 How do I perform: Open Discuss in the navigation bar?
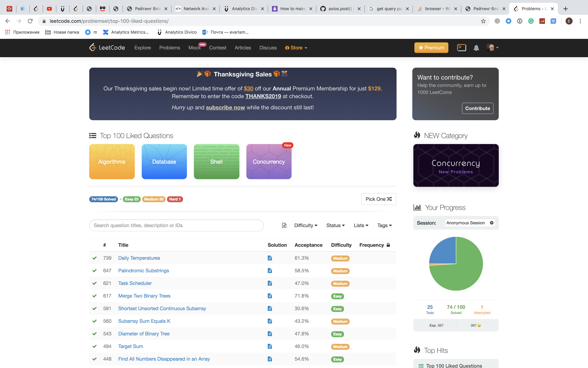coord(268,48)
